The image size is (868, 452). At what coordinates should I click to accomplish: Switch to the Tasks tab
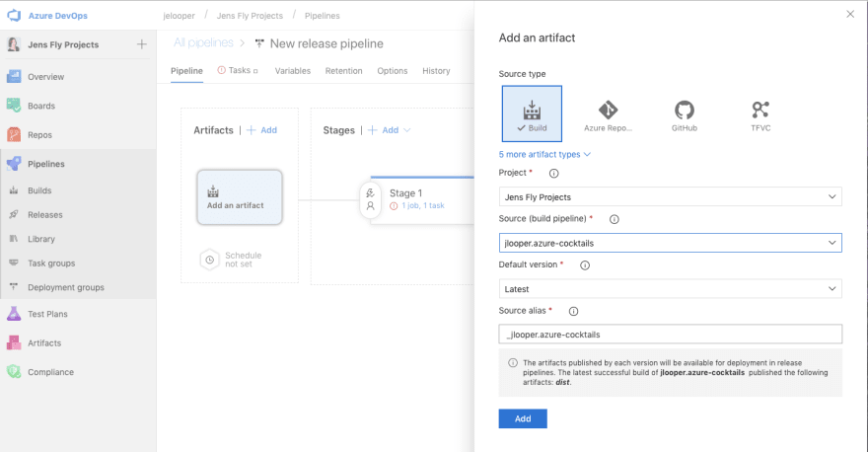tap(238, 70)
